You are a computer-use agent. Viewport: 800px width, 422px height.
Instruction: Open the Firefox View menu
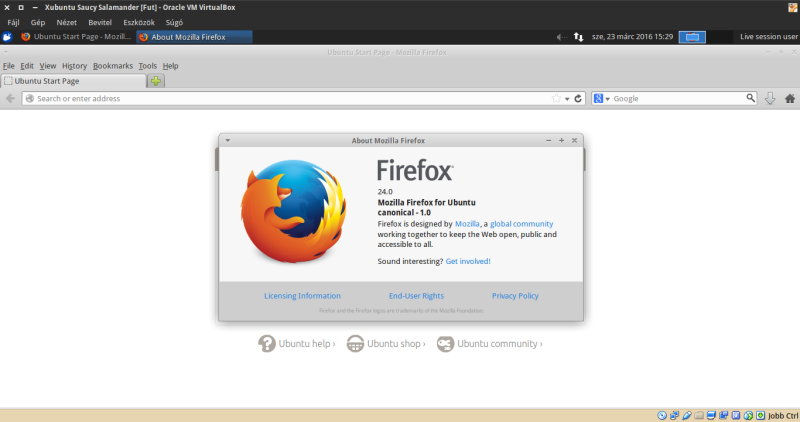pos(47,66)
